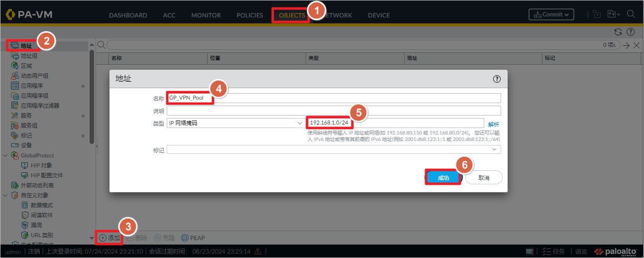Click the 注销 logout link
Image resolution: width=644 pixels, height=258 pixels.
[x=34, y=252]
